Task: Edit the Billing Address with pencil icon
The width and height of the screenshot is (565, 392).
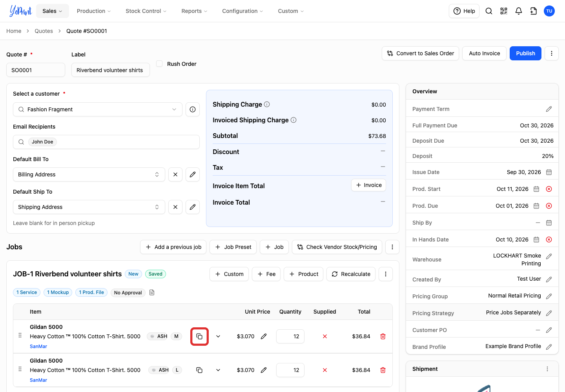Action: 193,174
